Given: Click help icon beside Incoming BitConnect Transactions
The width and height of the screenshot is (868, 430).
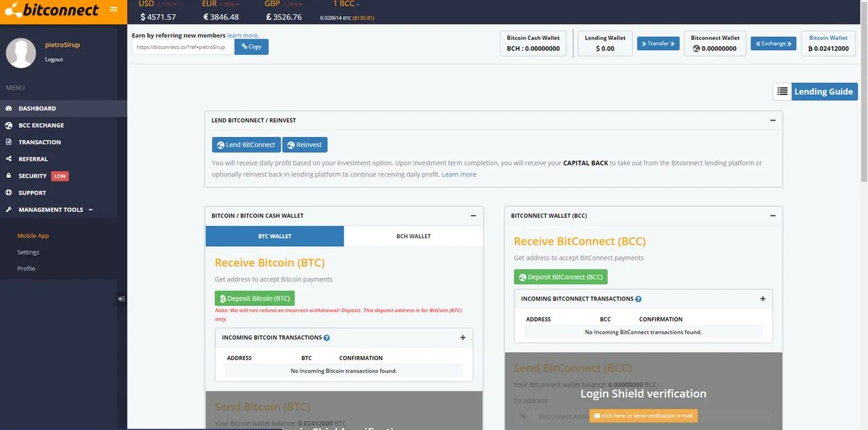Looking at the screenshot, I should click(638, 299).
